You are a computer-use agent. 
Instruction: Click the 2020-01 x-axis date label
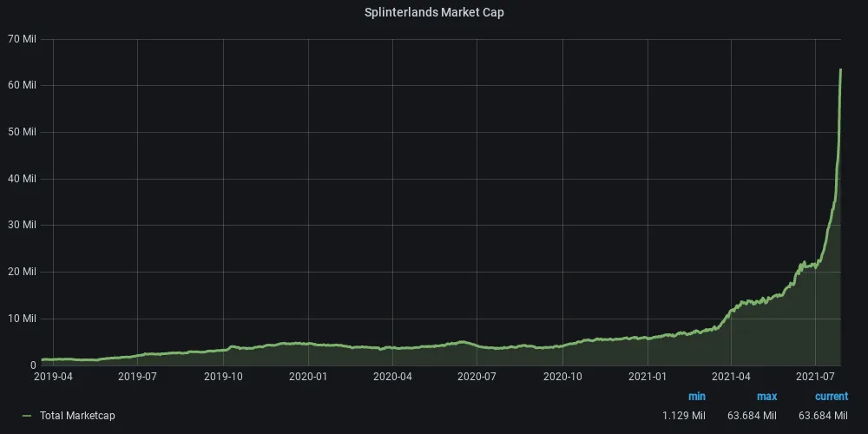[308, 377]
